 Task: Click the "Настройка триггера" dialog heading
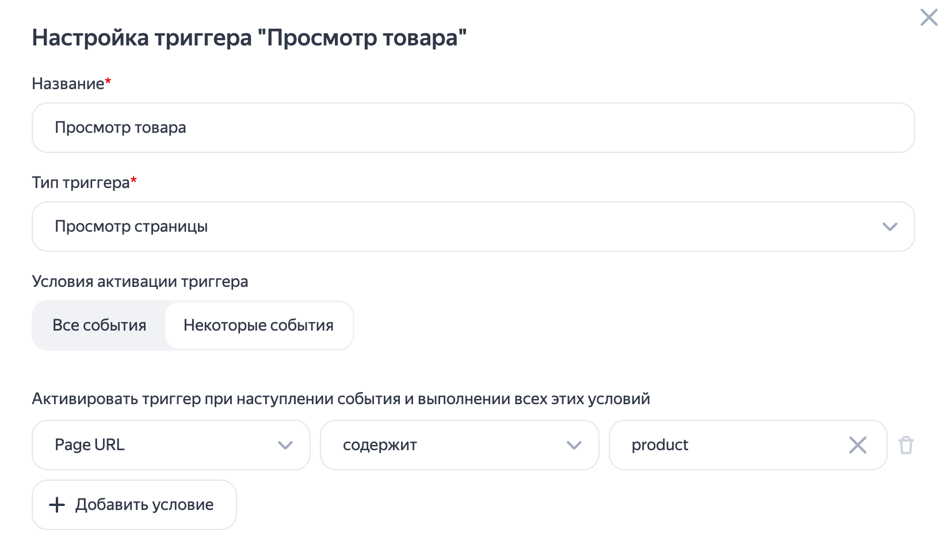coord(249,38)
